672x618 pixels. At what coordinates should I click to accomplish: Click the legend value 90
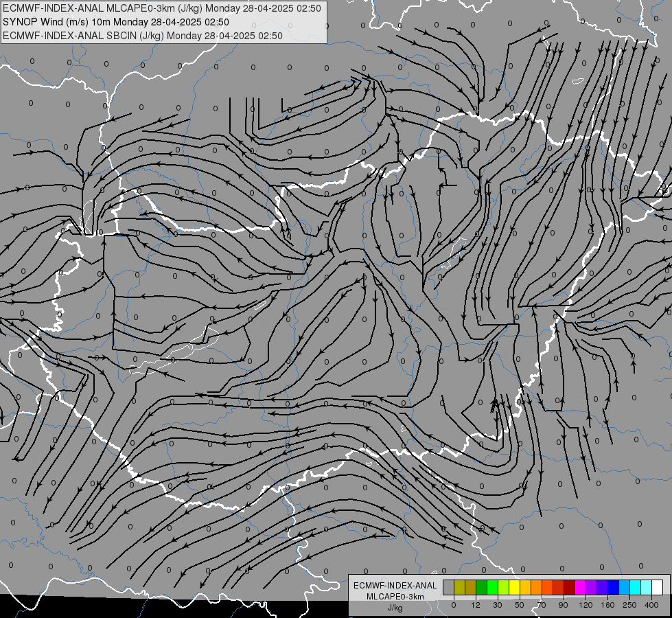(x=563, y=605)
